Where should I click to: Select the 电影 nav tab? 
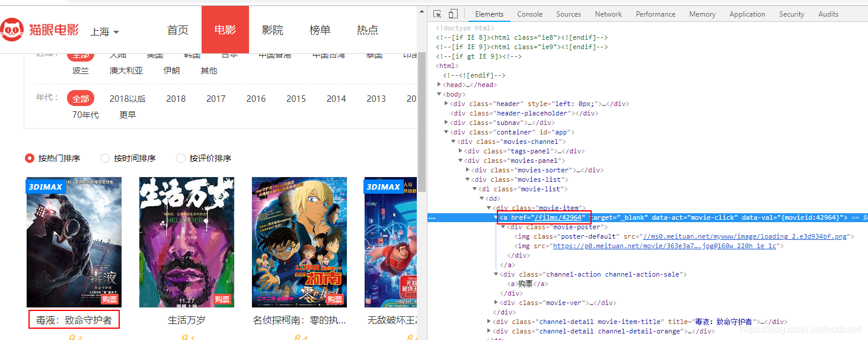point(225,30)
